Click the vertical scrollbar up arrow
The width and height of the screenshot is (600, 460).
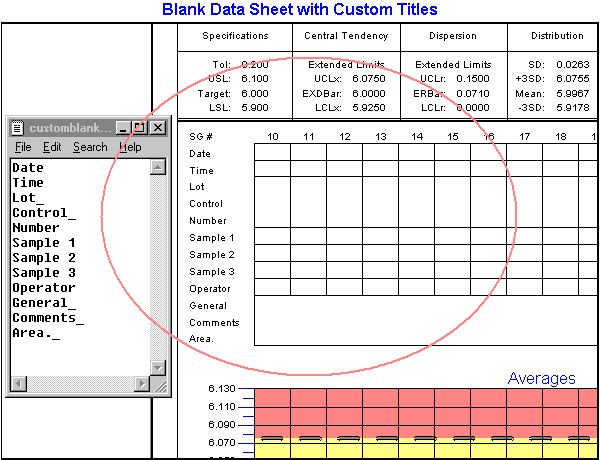[157, 167]
